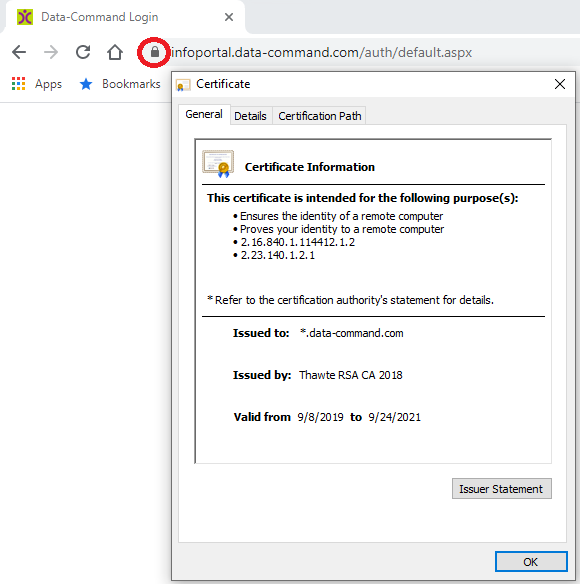The width and height of the screenshot is (580, 584).
Task: Switch to the Details tab
Action: click(250, 116)
